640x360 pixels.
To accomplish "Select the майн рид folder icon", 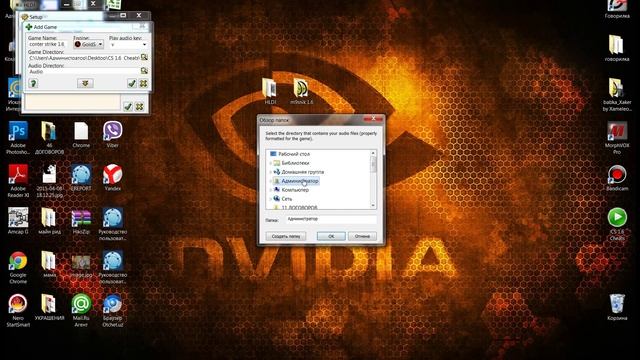I will (x=49, y=221).
